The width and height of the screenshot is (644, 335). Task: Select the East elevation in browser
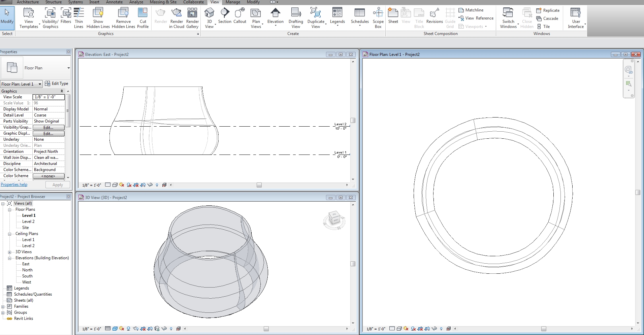click(26, 264)
